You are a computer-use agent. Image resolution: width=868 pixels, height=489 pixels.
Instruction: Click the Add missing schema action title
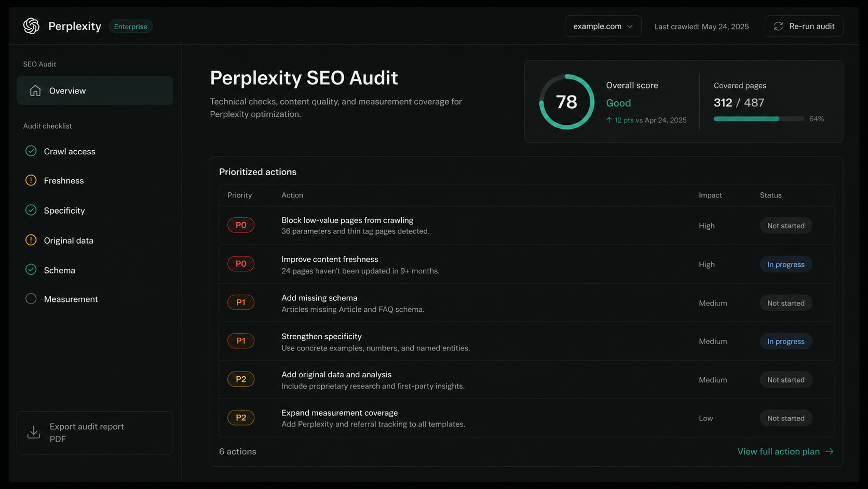[319, 298]
